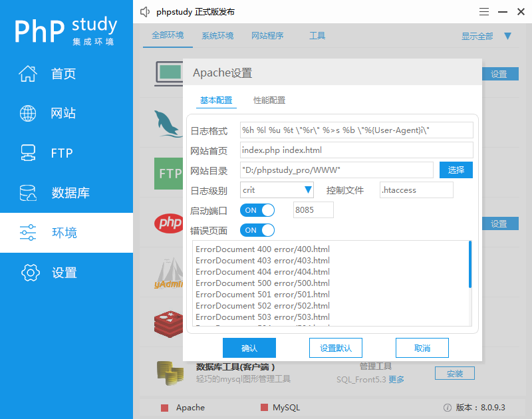This screenshot has width=532, height=419.
Task: Click the ErrorDocument 500 line
Action: [263, 283]
